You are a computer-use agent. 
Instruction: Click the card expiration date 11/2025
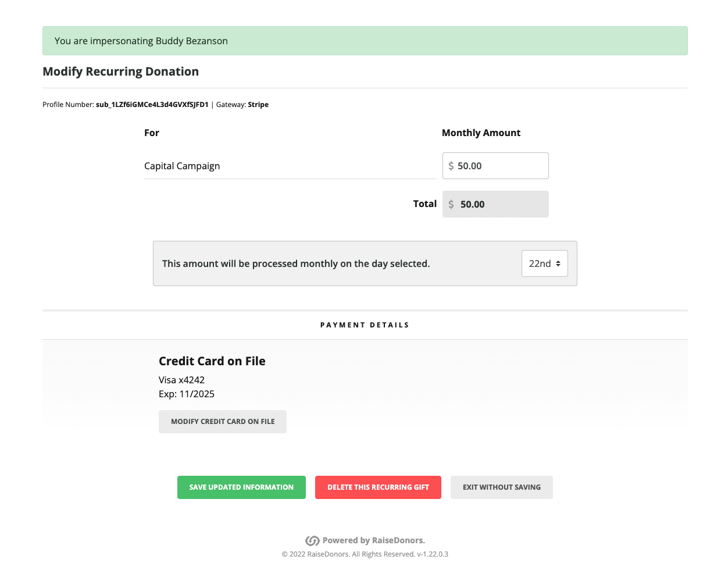197,394
